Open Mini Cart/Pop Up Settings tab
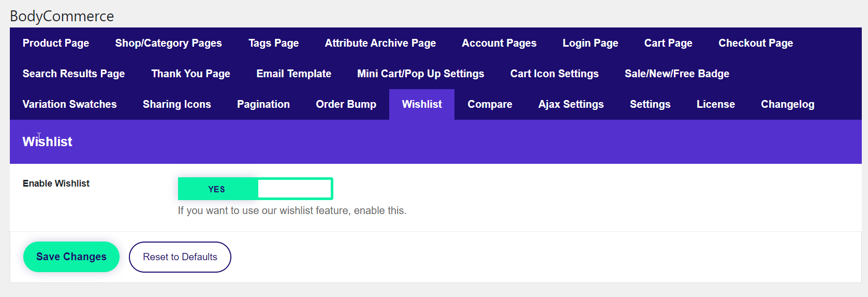The width and height of the screenshot is (868, 297). [420, 74]
